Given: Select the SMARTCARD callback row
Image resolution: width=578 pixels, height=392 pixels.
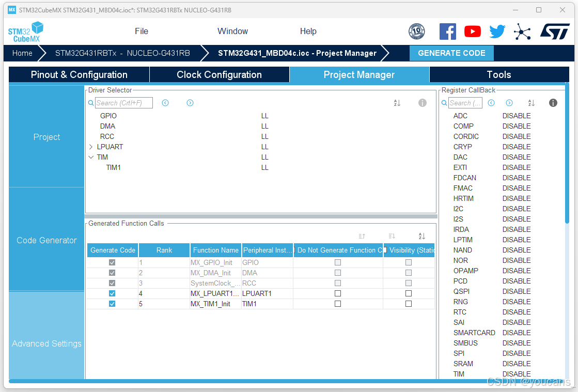Looking at the screenshot, I should [x=492, y=333].
